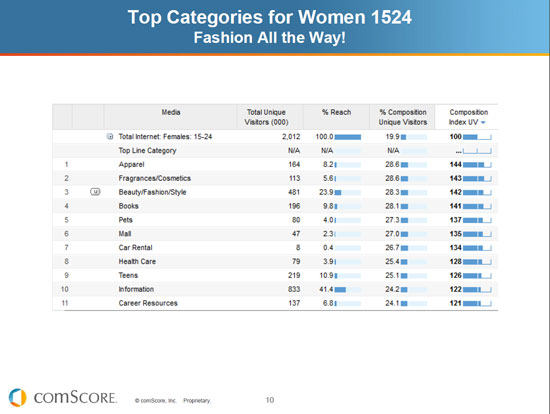Click the Teens category
Screen dimensions: 550x414
(x=128, y=275)
